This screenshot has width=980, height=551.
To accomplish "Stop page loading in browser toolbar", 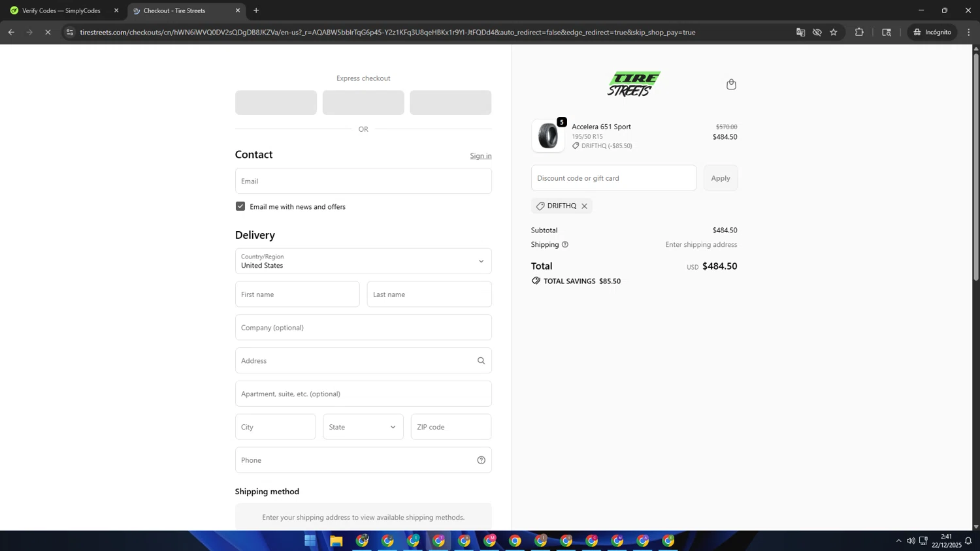I will pyautogui.click(x=48, y=32).
